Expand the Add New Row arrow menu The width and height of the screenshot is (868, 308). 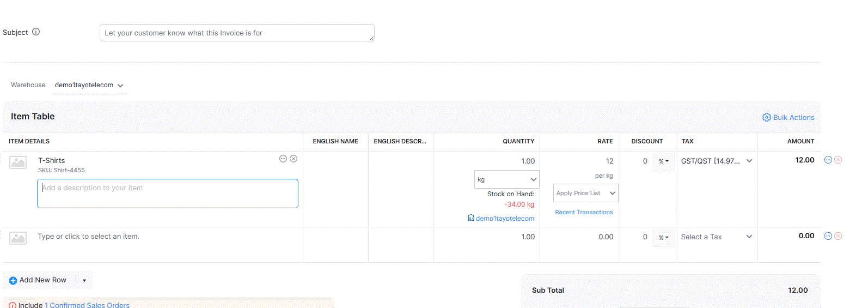coord(84,280)
